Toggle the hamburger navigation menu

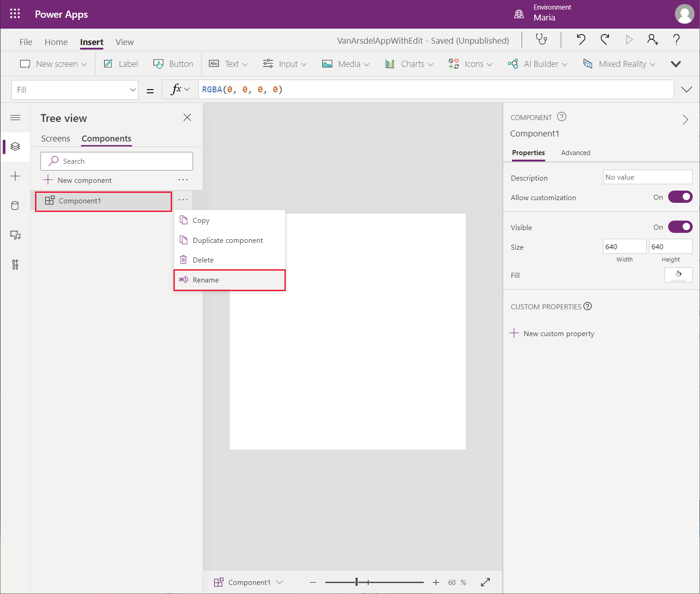click(15, 118)
